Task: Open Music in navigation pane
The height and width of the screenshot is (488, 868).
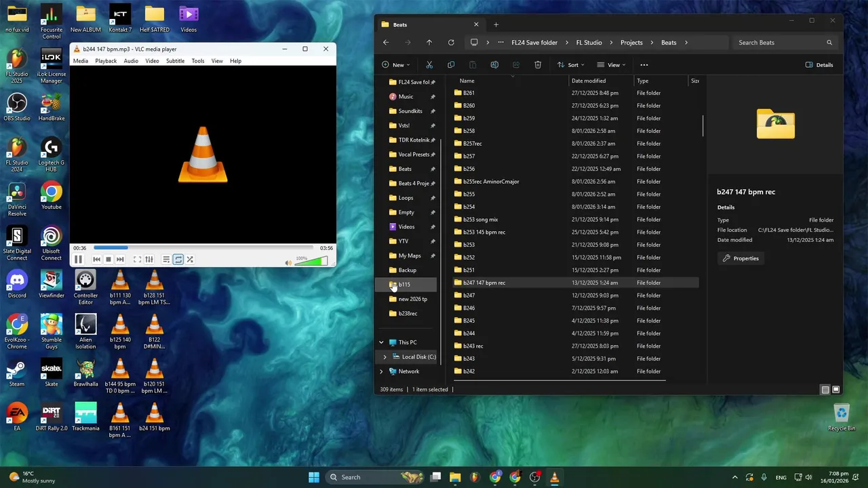Action: pyautogui.click(x=406, y=97)
